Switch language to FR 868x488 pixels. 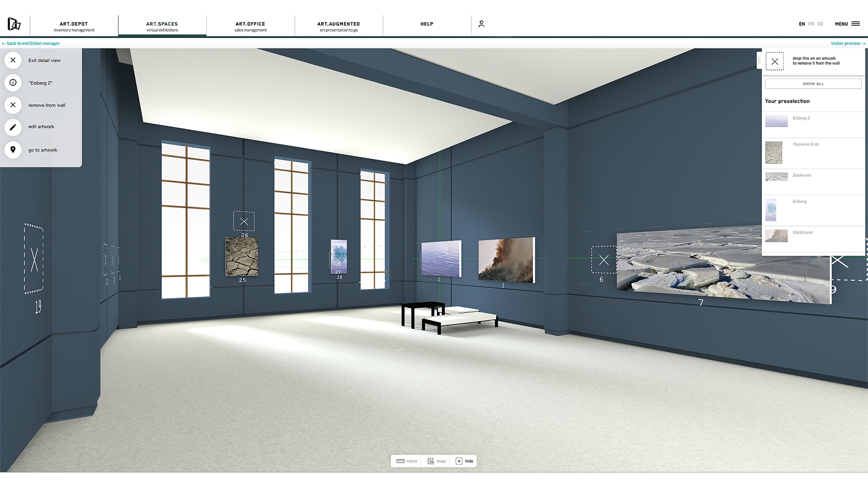(x=811, y=24)
